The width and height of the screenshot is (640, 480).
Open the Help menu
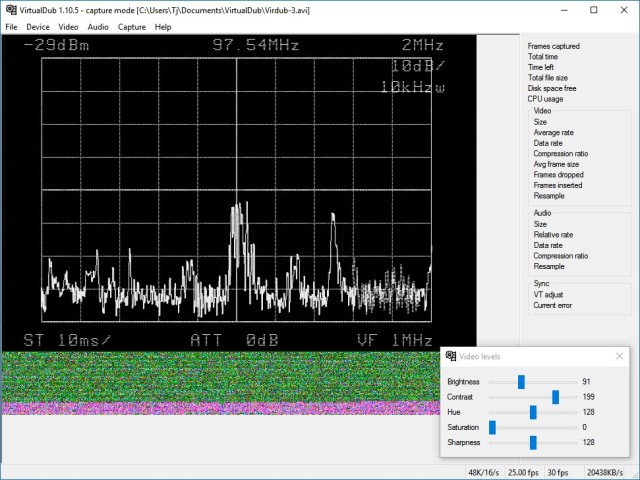point(163,27)
